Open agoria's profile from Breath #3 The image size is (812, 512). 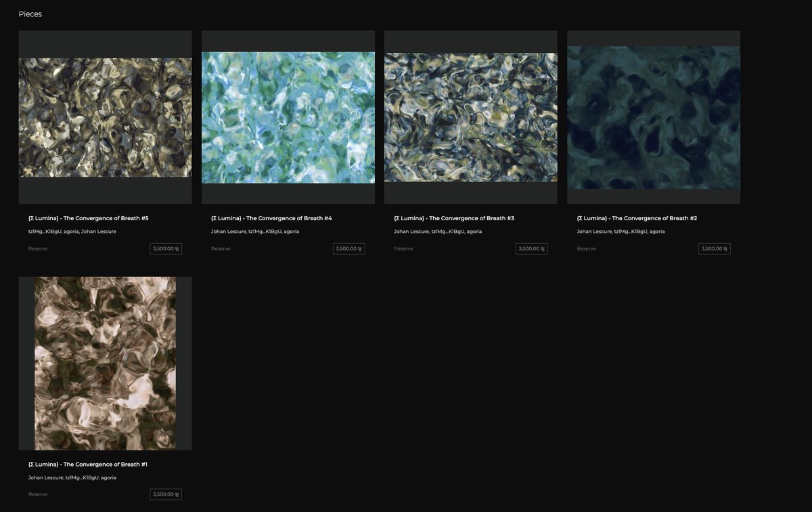tap(476, 231)
